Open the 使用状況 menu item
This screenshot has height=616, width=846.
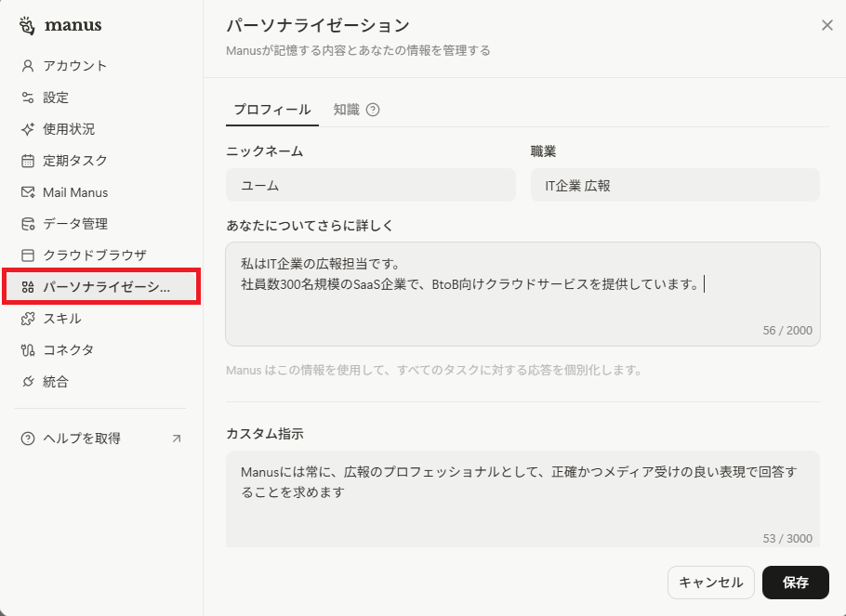pyautogui.click(x=101, y=129)
